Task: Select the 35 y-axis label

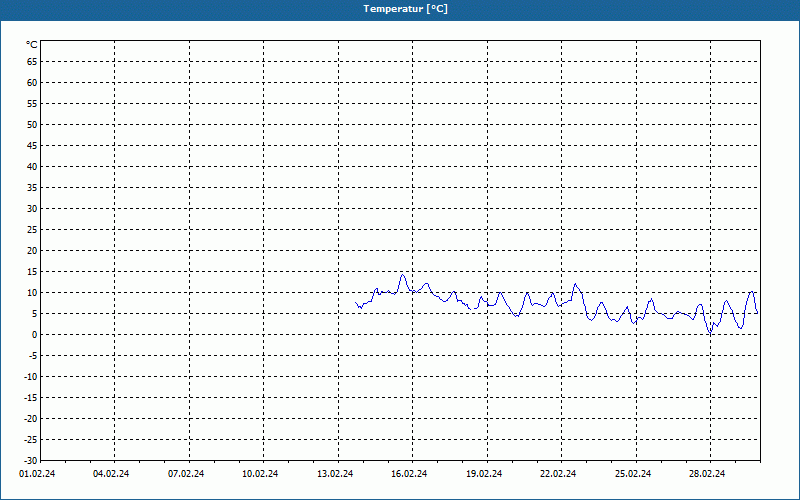Action: pos(32,188)
